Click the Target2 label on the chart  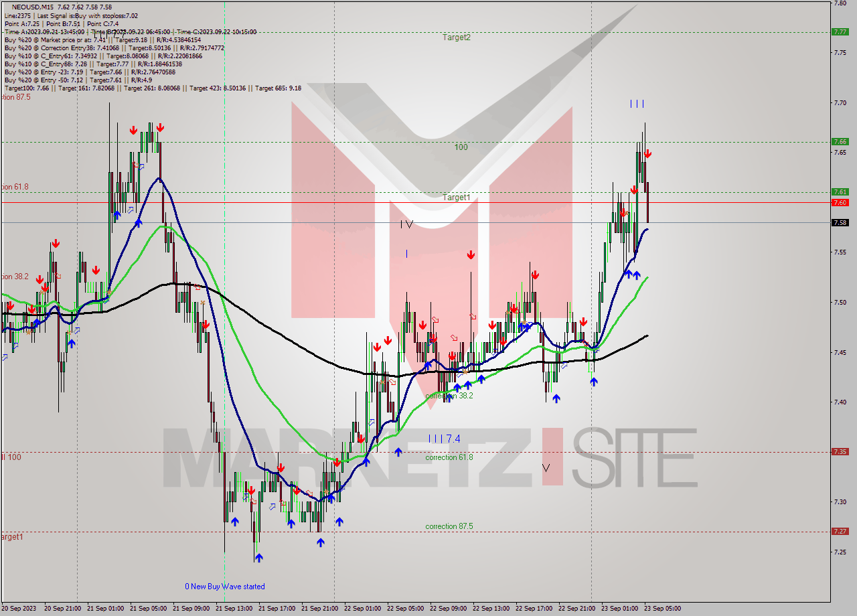[x=457, y=37]
